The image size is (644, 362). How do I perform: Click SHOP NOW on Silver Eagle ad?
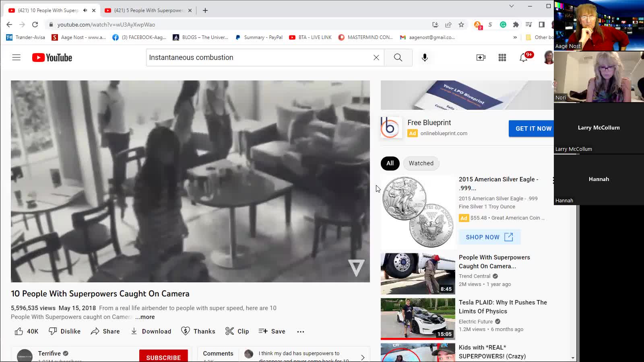click(x=489, y=237)
